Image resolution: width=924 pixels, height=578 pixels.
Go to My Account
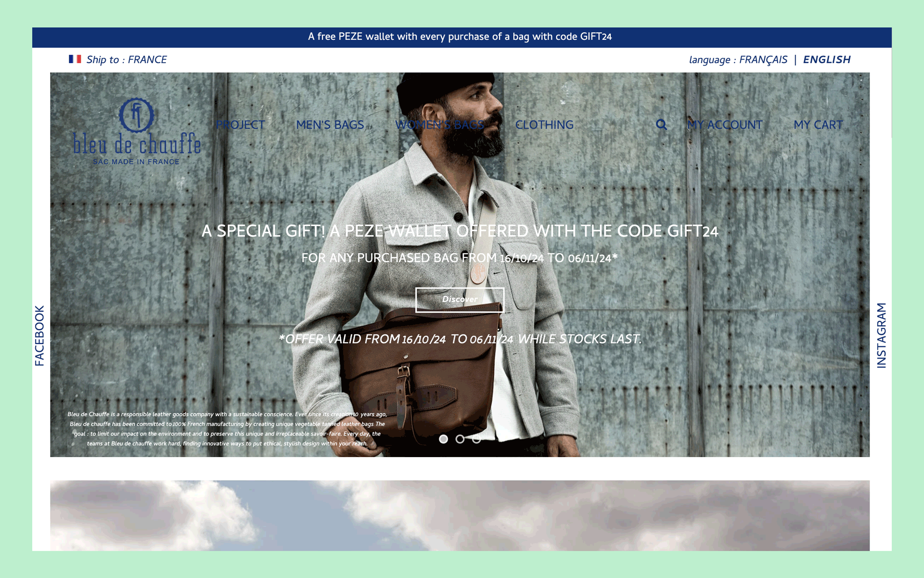click(725, 125)
